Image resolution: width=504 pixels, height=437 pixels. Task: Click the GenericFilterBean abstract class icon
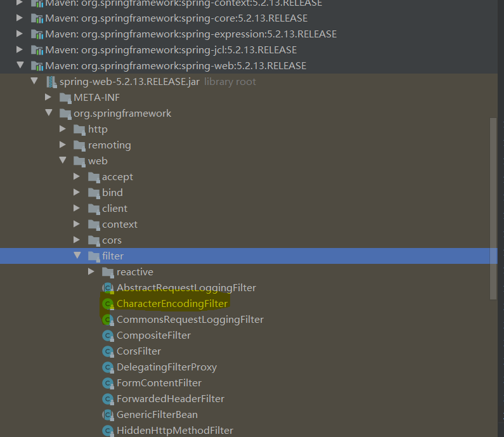coord(108,415)
